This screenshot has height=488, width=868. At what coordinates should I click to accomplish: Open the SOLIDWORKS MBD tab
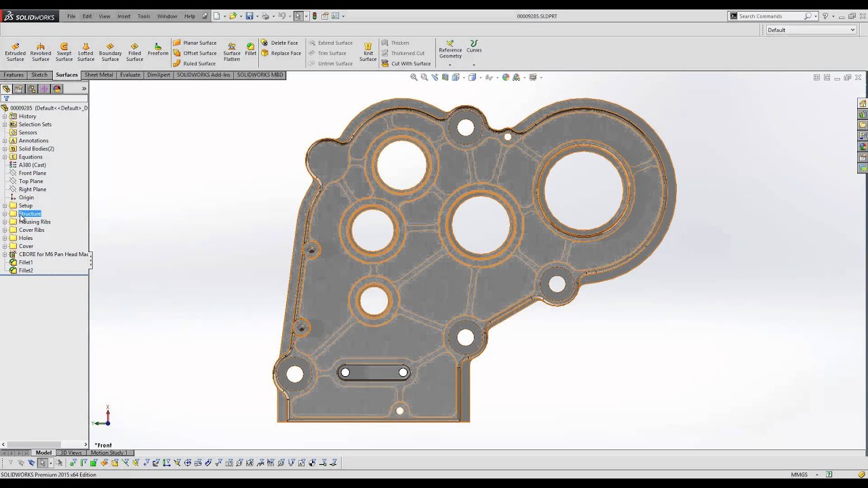pos(260,75)
